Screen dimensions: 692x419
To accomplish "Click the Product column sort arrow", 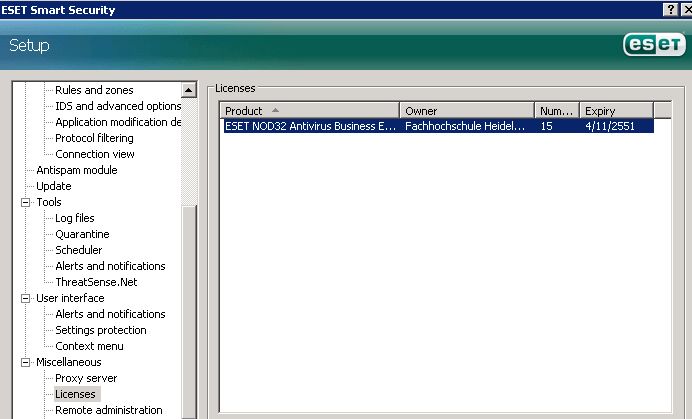I will [275, 110].
